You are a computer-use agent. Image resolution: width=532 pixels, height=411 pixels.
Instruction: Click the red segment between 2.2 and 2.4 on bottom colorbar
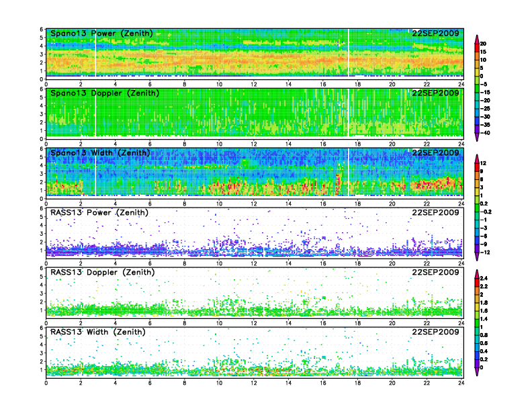pyautogui.click(x=477, y=283)
